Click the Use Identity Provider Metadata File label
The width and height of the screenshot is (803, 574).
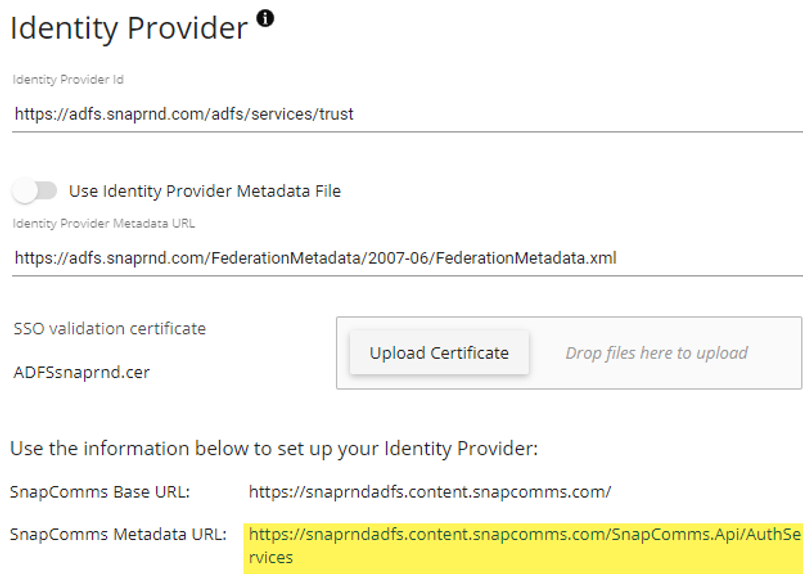pyautogui.click(x=205, y=191)
